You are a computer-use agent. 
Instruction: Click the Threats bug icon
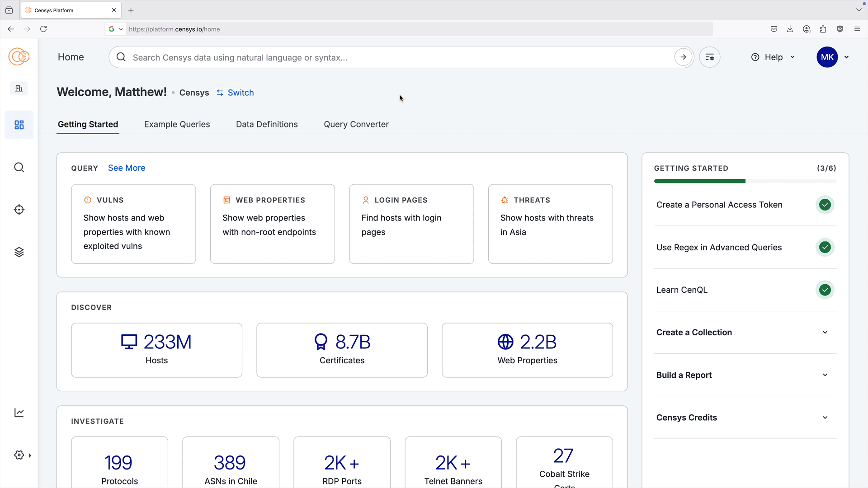505,200
